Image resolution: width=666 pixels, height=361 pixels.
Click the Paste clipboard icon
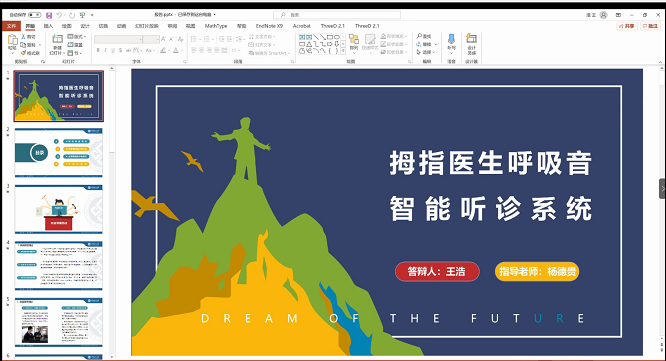pos(13,40)
